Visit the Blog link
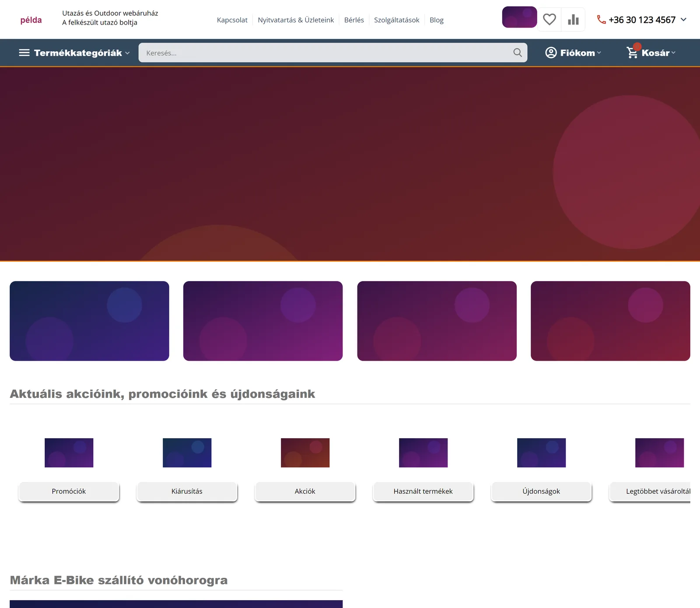 437,20
